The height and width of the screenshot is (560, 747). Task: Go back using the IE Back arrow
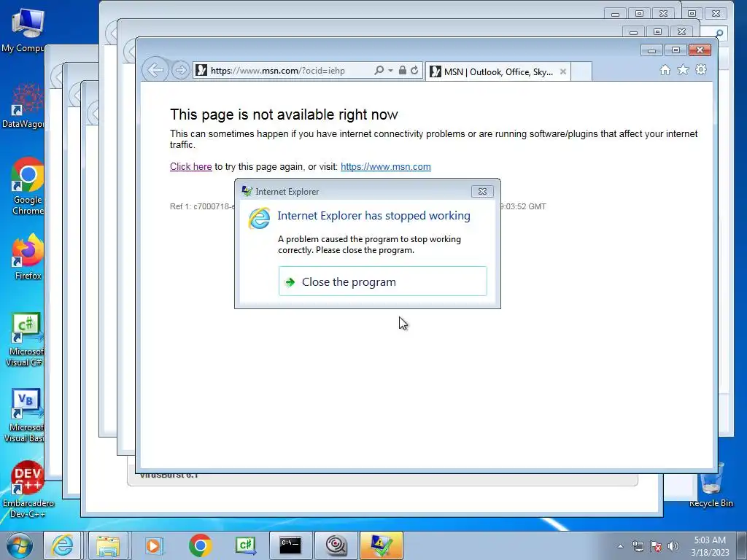pos(155,71)
